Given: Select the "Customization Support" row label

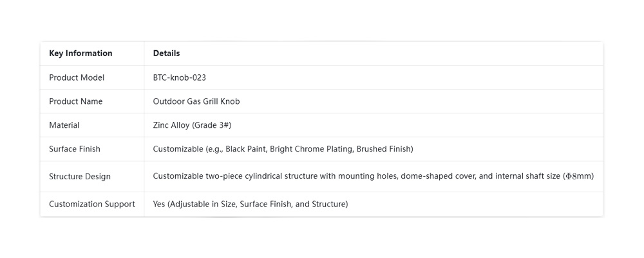Looking at the screenshot, I should click(x=92, y=204).
